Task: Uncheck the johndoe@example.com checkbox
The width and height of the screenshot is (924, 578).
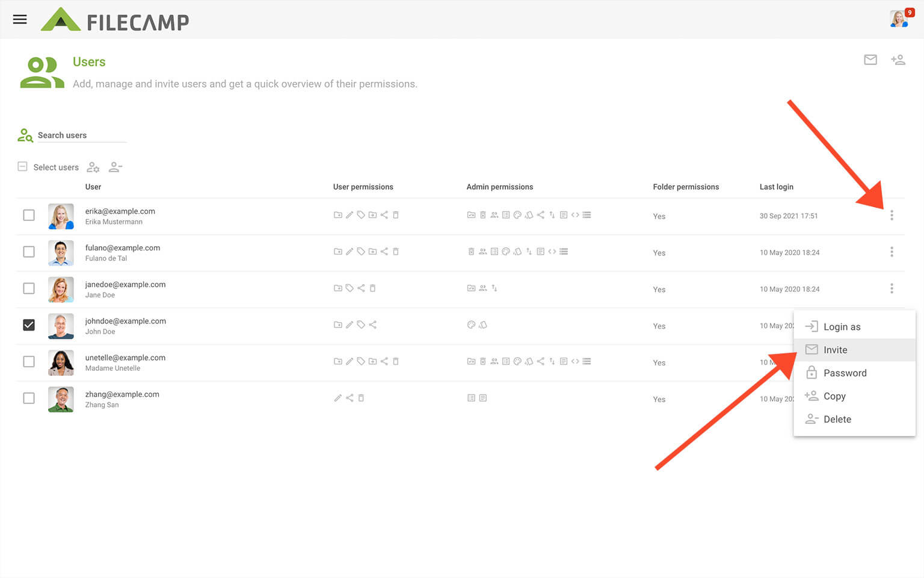Action: click(29, 325)
